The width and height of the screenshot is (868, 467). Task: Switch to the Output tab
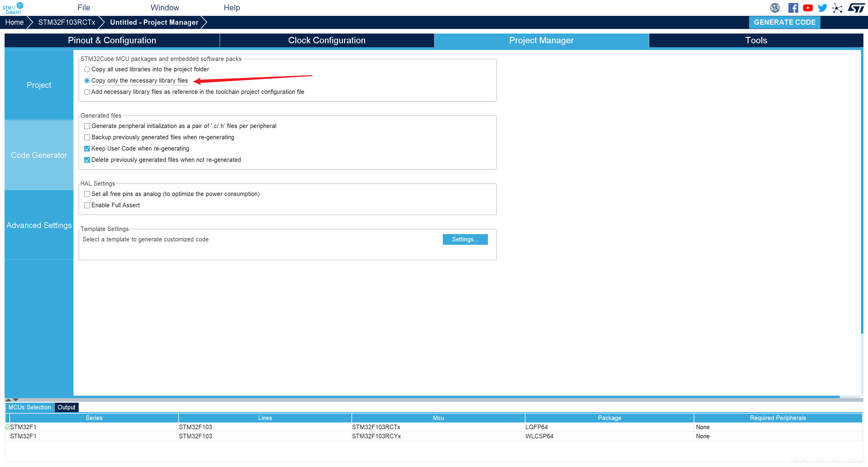click(x=66, y=407)
